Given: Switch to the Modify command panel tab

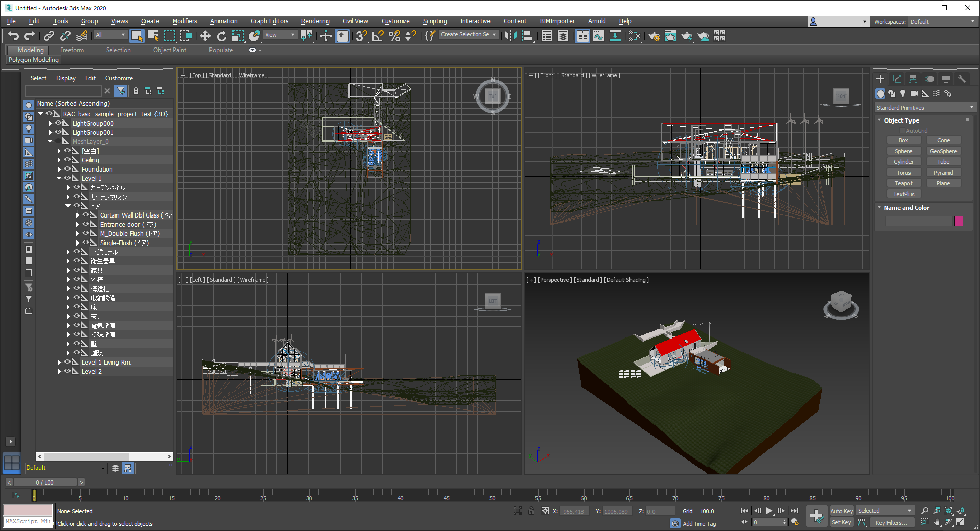Looking at the screenshot, I should [x=896, y=79].
